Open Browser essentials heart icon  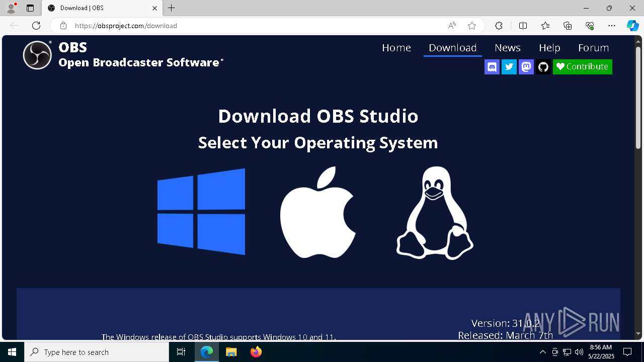pyautogui.click(x=590, y=26)
